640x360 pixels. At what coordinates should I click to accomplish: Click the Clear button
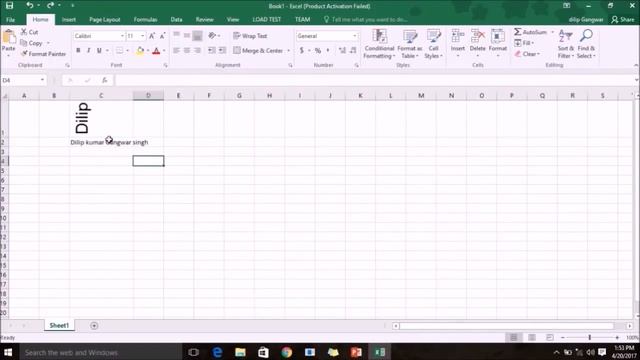pyautogui.click(x=527, y=54)
